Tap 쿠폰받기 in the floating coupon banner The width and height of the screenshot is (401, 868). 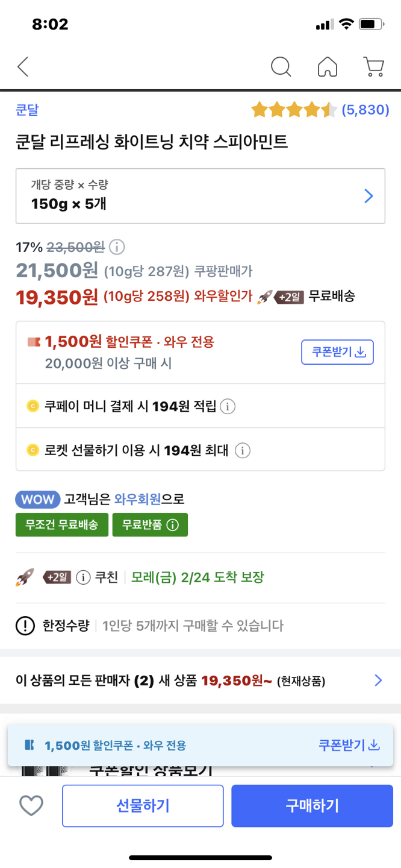pos(349,745)
